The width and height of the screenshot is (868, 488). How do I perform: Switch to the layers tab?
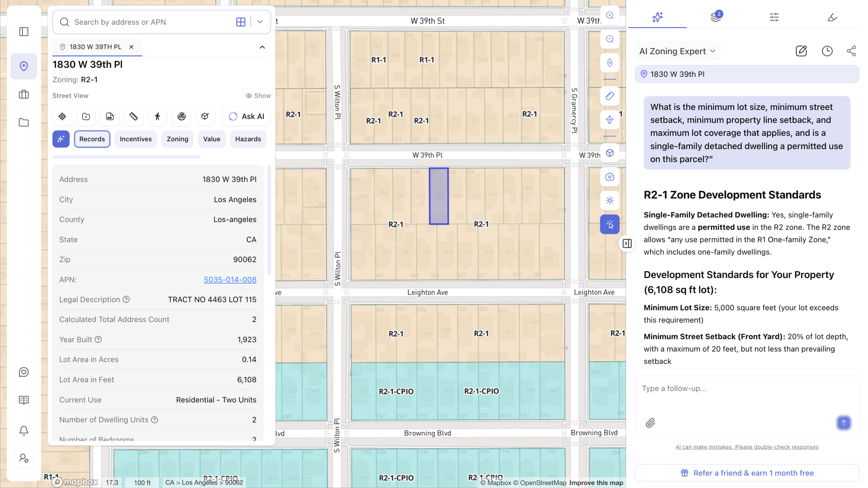[716, 17]
